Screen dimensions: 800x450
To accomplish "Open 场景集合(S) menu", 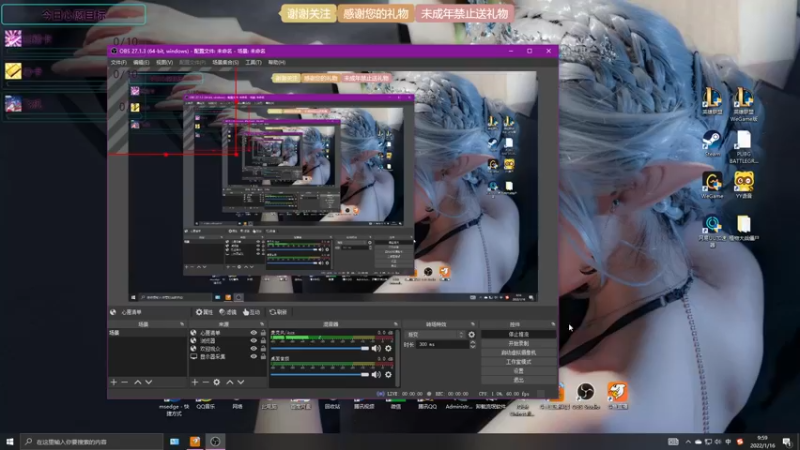I will pyautogui.click(x=225, y=62).
